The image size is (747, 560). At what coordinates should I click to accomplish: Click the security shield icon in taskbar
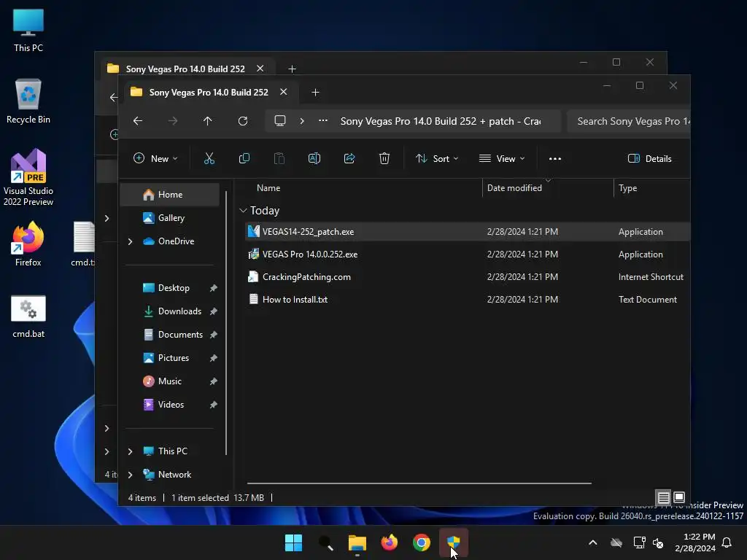point(454,542)
